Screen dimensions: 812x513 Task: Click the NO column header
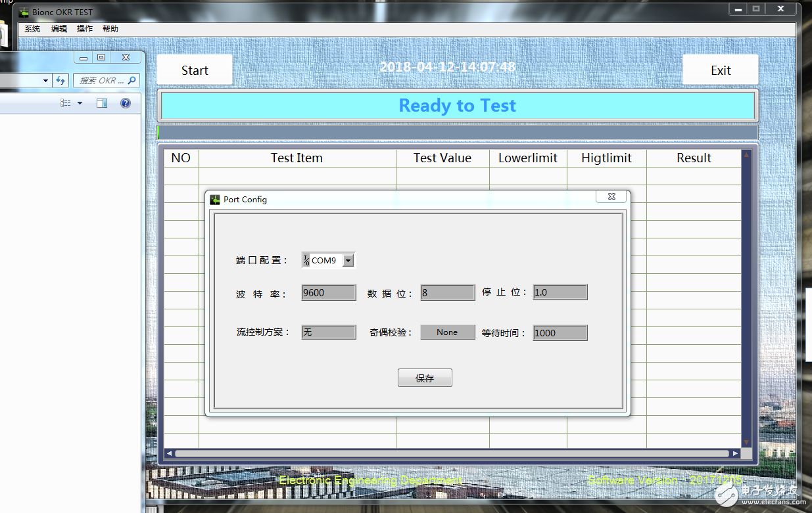tap(181, 158)
